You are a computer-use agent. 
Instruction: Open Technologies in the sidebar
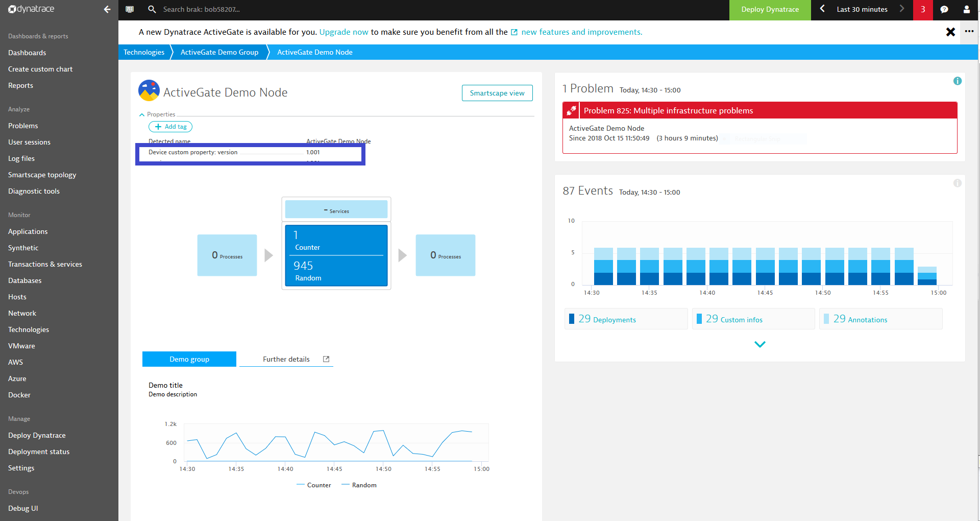pos(29,329)
